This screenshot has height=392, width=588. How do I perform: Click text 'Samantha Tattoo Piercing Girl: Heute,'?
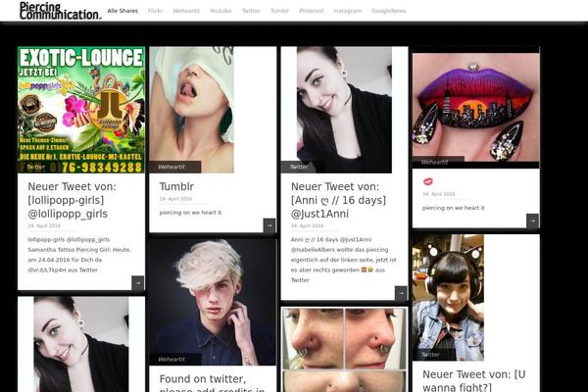79,250
